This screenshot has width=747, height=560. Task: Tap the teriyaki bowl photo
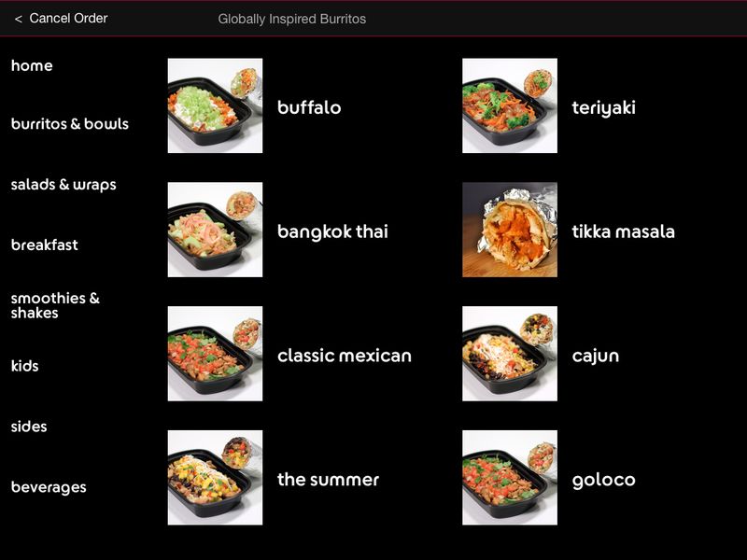point(510,105)
